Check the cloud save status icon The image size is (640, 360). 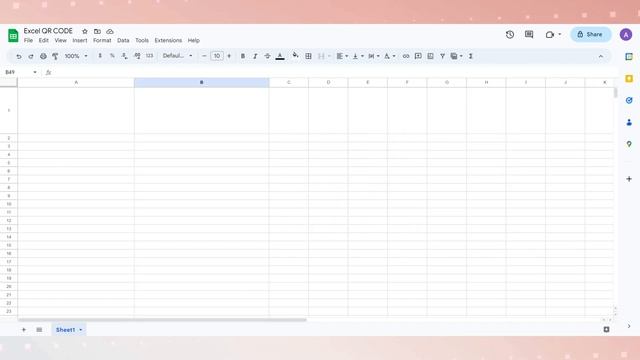pos(110,31)
